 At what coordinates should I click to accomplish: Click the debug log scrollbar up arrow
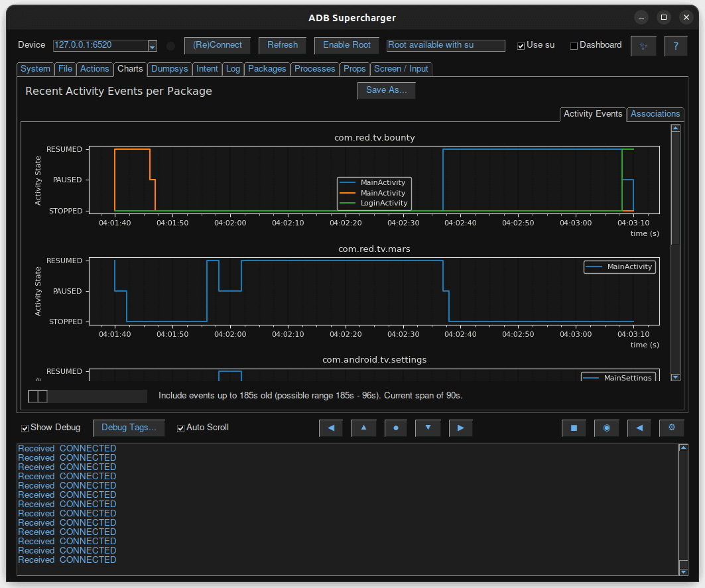coord(683,447)
